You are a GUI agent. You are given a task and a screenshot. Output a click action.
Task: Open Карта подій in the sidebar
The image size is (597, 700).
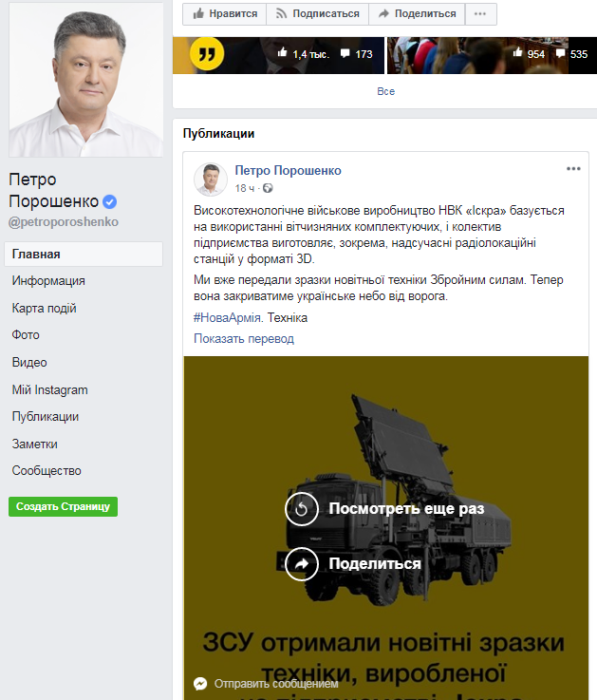tap(44, 308)
